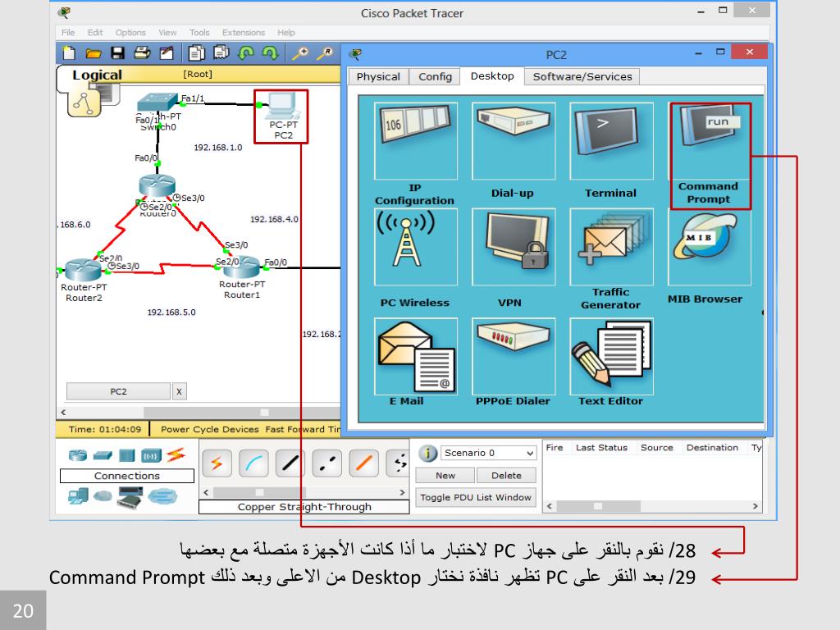Open the Scenario 0 dropdown
The image size is (840, 630).
tap(487, 453)
